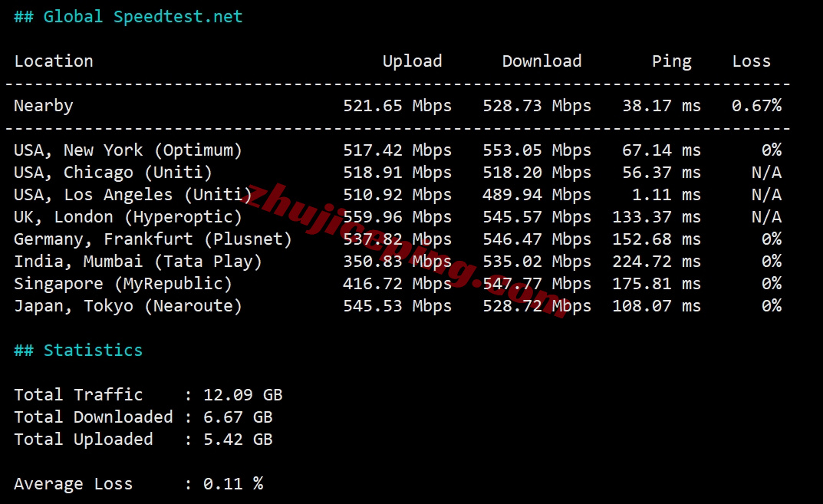Click the Singapore (MyRepublic) entry
Screen dimensions: 823x504
coord(123,284)
